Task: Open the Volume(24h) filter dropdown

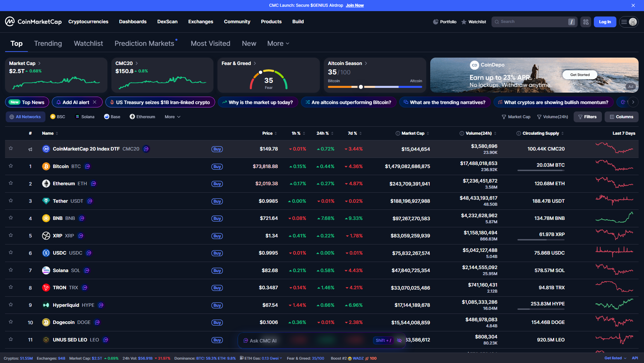Action: coord(552,117)
